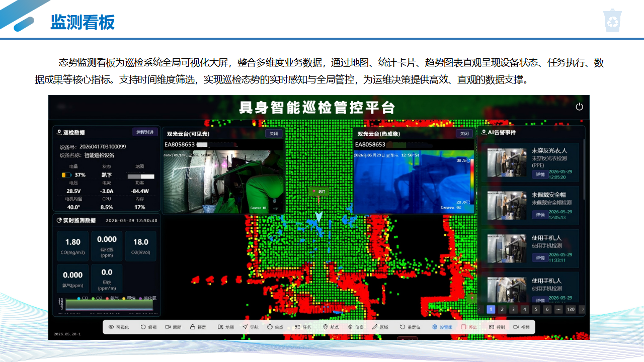Open the 设置家 settings tool

442,327
